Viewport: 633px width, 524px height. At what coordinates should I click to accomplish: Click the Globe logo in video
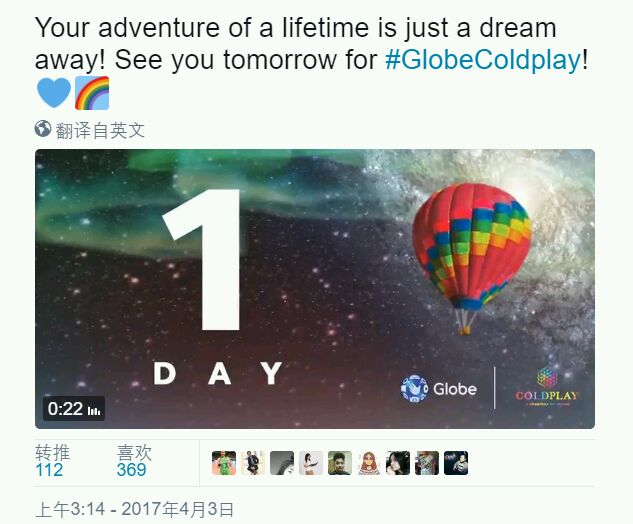(x=438, y=389)
